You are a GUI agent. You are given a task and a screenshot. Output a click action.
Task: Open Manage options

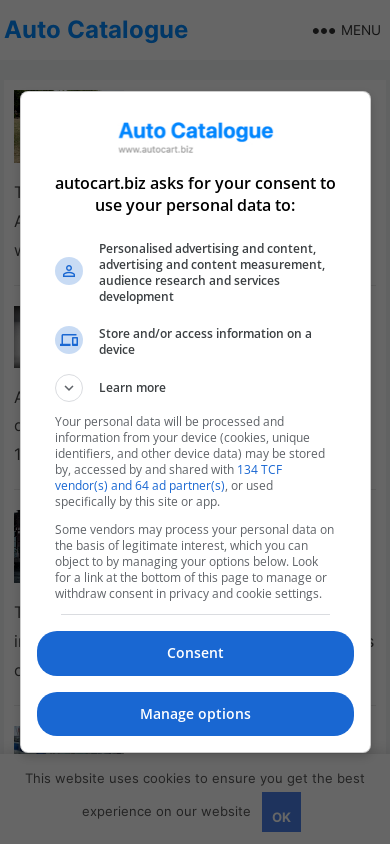pos(195,714)
